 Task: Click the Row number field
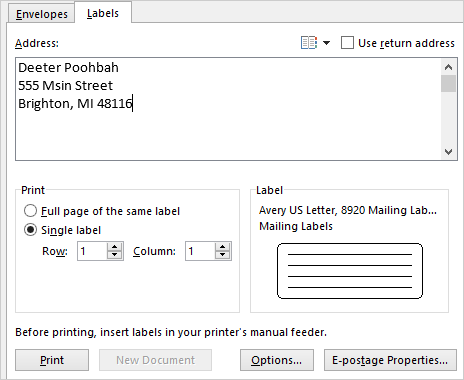[x=92, y=251]
